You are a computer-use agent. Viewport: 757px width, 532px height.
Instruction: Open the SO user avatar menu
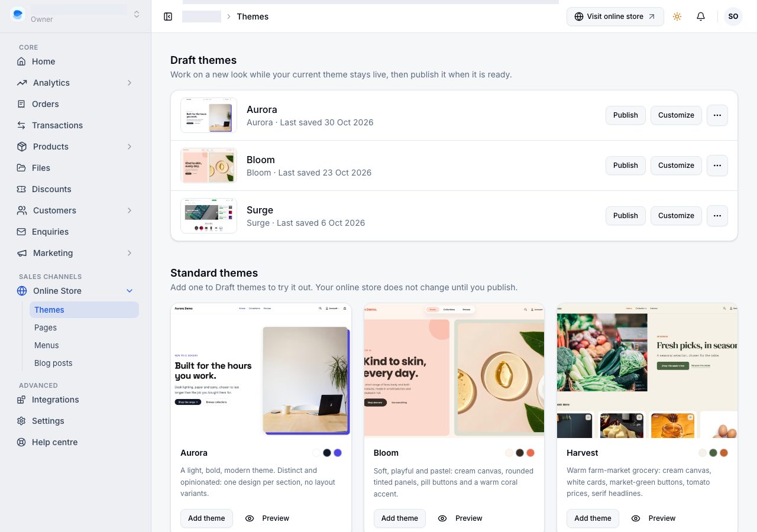(x=733, y=17)
